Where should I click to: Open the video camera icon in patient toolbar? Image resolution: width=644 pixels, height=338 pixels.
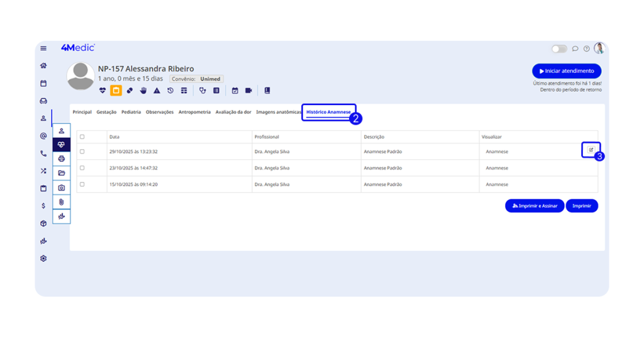248,91
